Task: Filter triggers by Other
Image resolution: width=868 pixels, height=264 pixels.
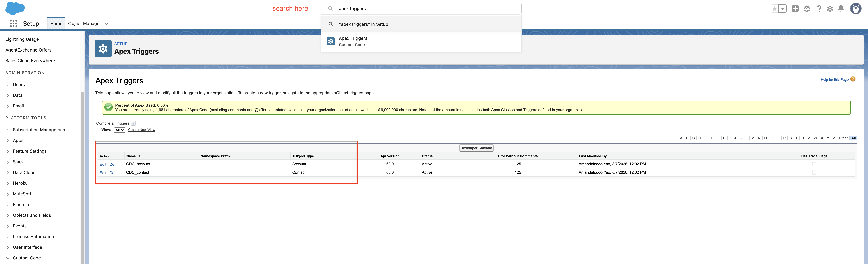Action: (x=843, y=138)
